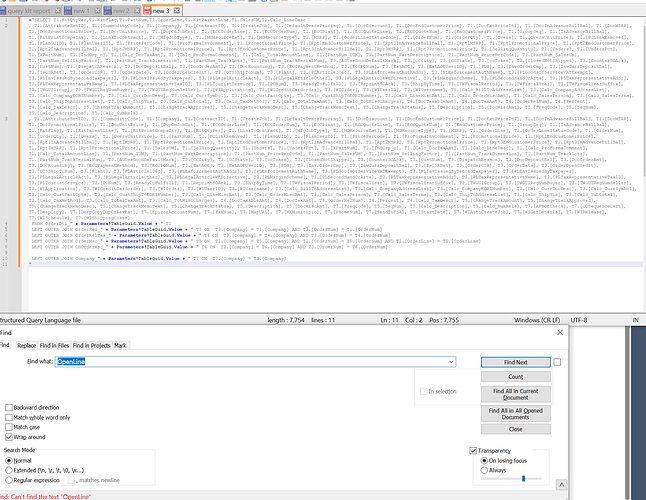Click Find All in All Opened Documents
The height and width of the screenshot is (500, 646).
(515, 414)
